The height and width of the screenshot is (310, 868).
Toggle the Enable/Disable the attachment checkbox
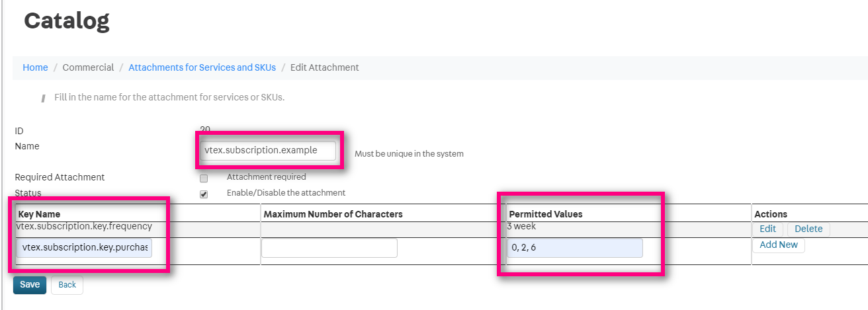click(x=204, y=194)
